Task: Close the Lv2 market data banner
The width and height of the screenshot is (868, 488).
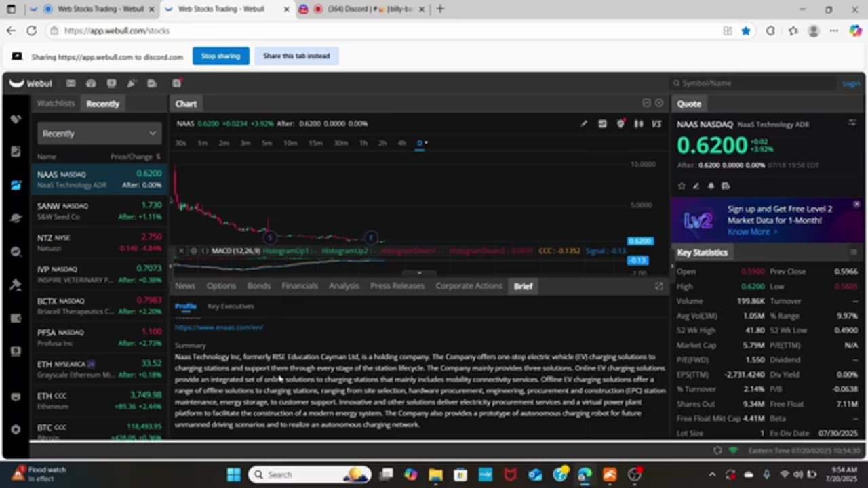Action: (x=856, y=204)
